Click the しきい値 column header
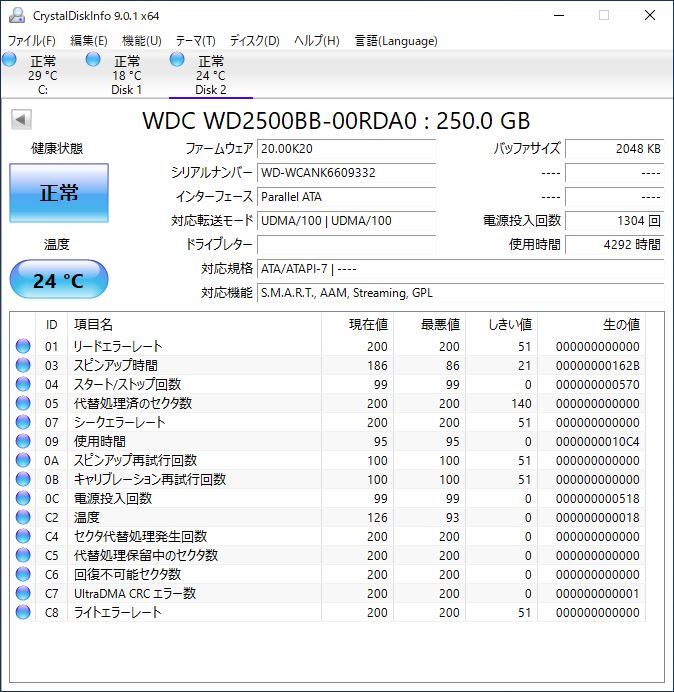 click(501, 325)
